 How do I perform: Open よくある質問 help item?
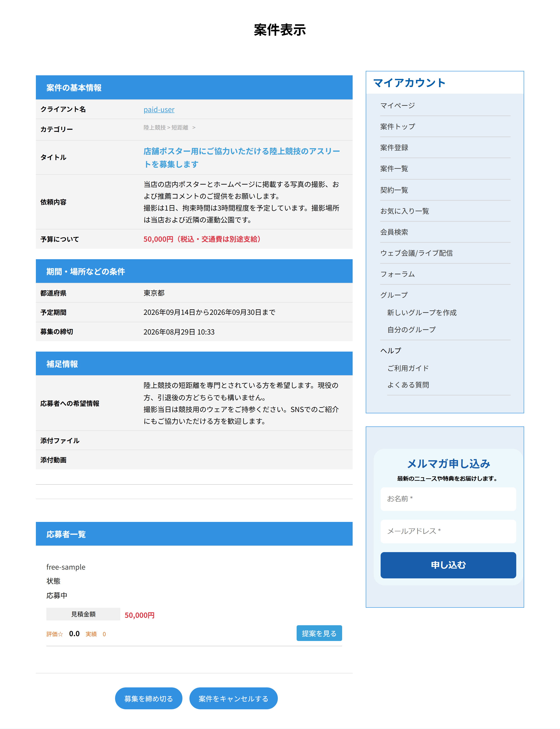(408, 385)
